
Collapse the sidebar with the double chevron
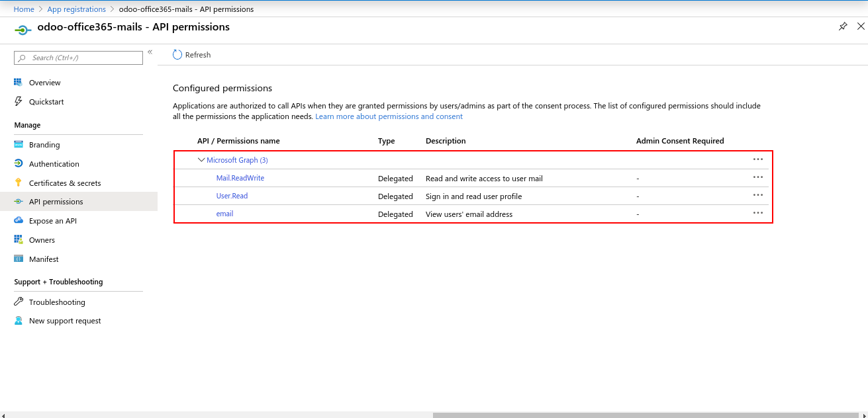point(150,52)
